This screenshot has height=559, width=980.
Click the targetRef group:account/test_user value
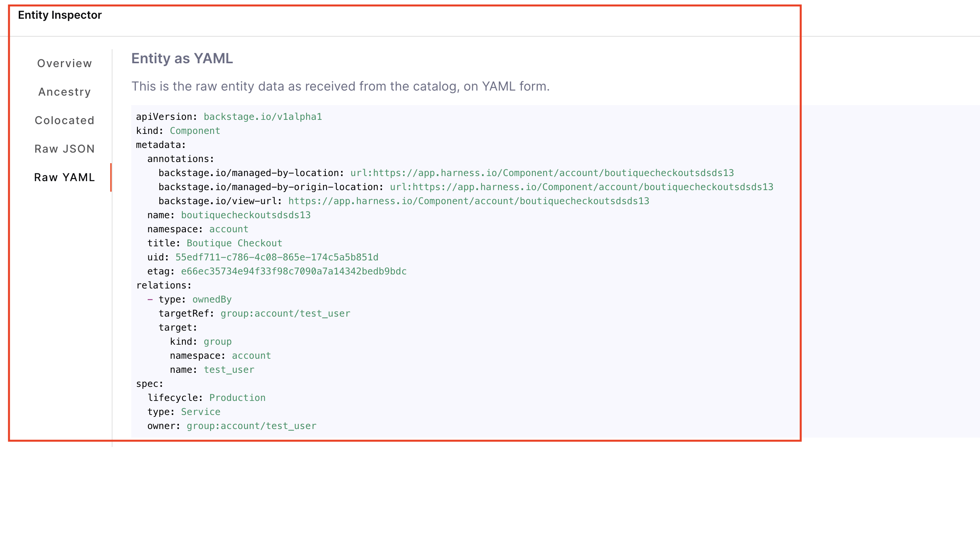[x=285, y=313]
